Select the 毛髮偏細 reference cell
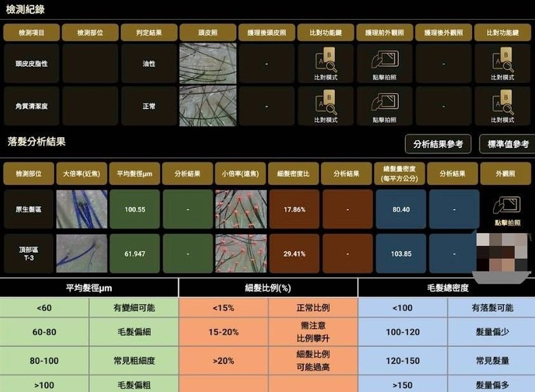The image size is (535, 392). [x=134, y=332]
